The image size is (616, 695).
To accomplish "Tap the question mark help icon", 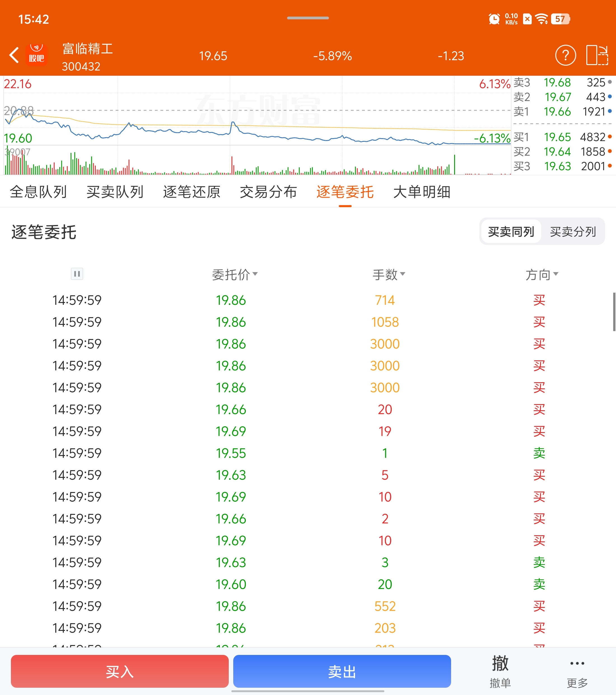I will click(565, 55).
